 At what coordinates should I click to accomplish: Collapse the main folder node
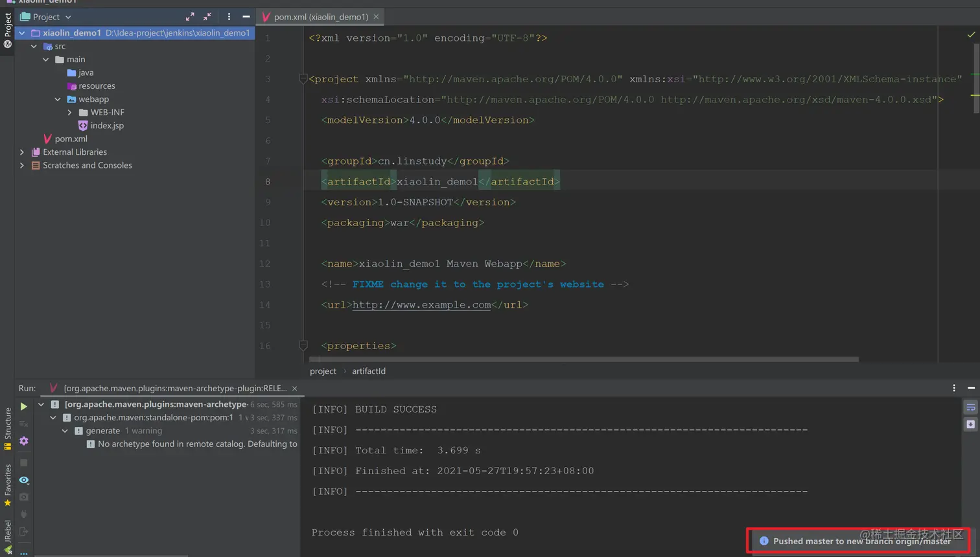(x=46, y=60)
